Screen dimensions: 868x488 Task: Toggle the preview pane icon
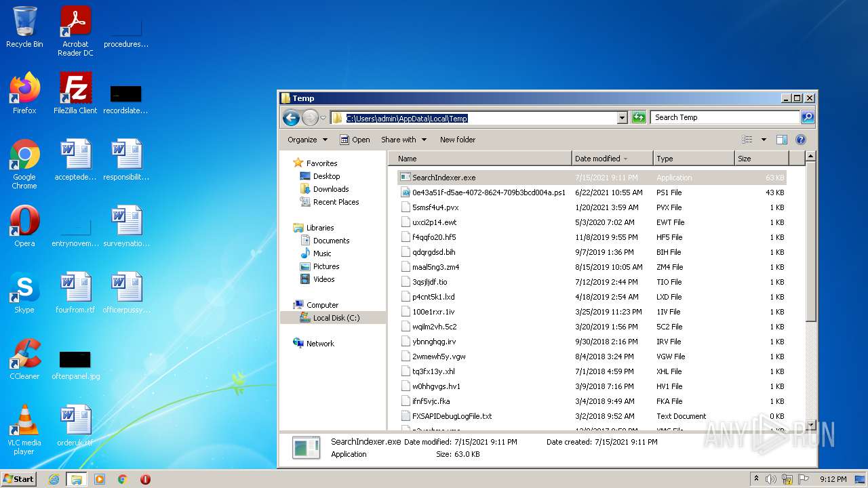[781, 140]
